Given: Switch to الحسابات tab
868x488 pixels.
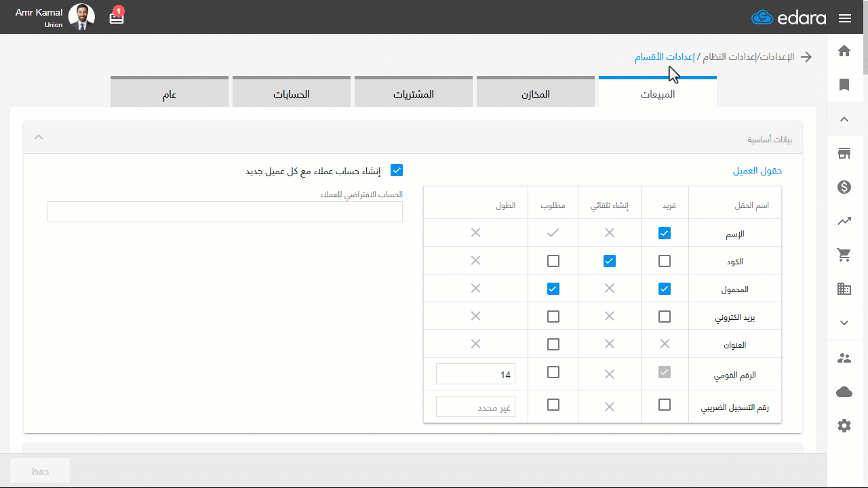Looking at the screenshot, I should pos(292,92).
